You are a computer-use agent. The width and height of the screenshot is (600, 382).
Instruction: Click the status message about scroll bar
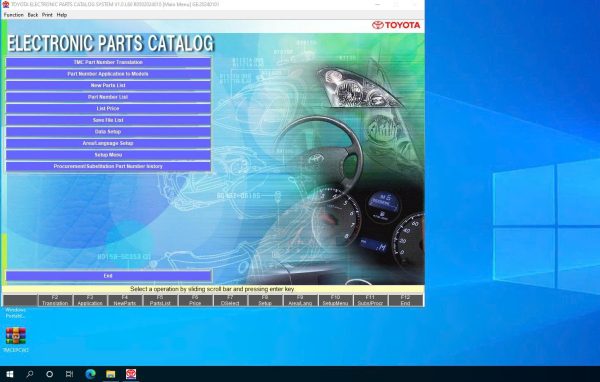212,289
